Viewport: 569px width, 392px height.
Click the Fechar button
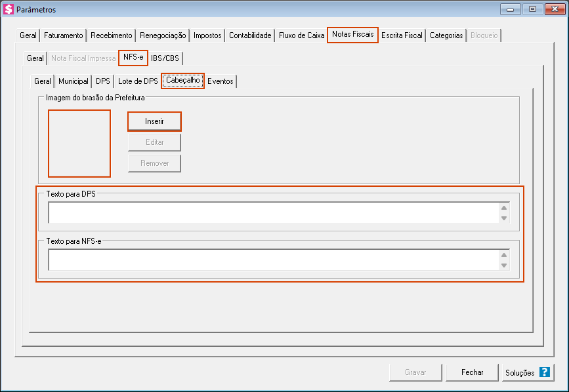click(x=472, y=372)
